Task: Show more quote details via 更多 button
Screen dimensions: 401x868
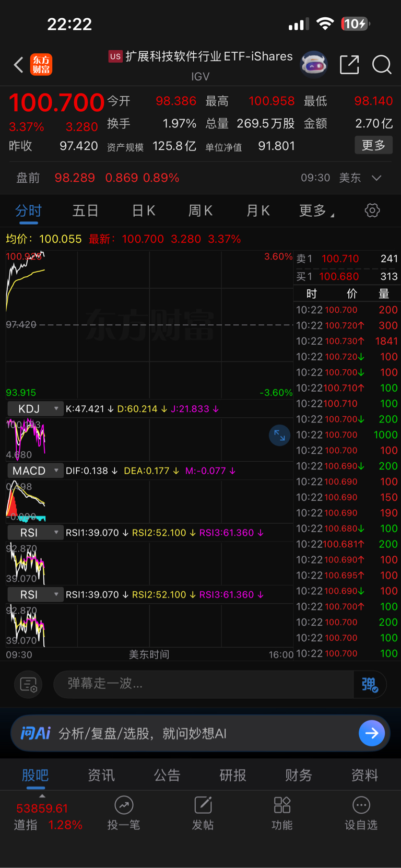Action: pos(373,145)
